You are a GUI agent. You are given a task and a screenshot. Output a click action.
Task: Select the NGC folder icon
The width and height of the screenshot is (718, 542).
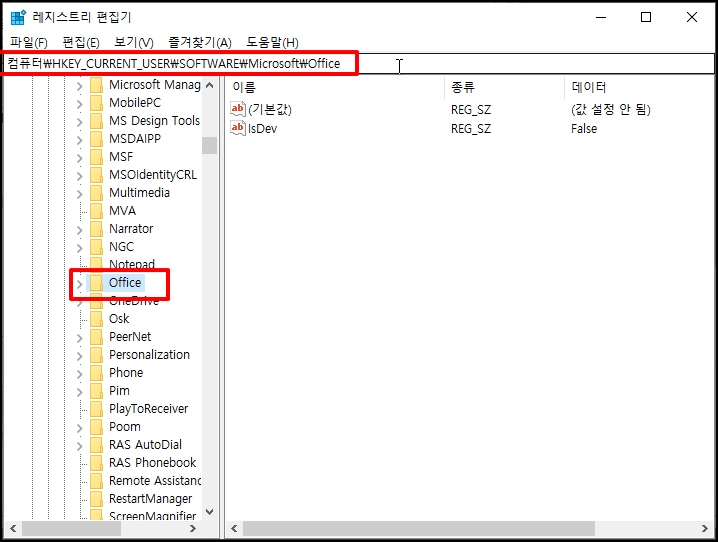pyautogui.click(x=96, y=247)
